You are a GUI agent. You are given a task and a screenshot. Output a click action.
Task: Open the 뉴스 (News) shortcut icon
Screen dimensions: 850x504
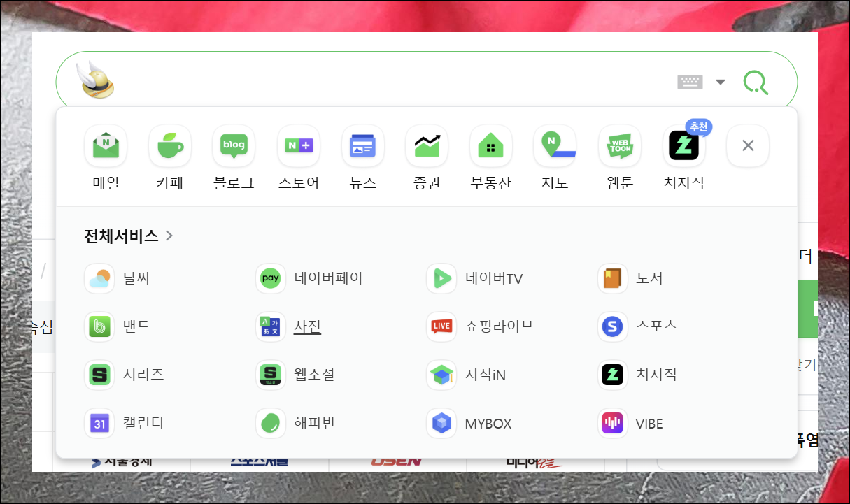(363, 146)
